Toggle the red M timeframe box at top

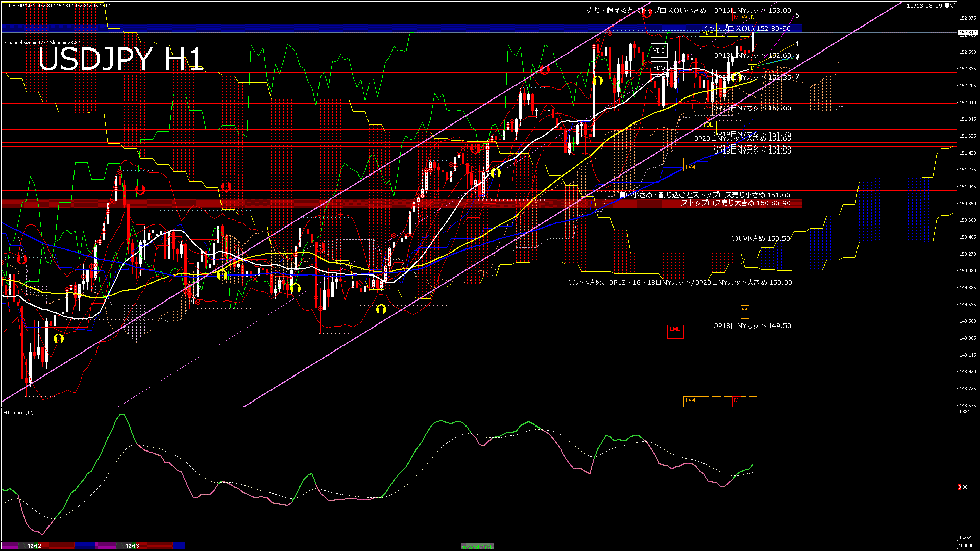pos(736,18)
